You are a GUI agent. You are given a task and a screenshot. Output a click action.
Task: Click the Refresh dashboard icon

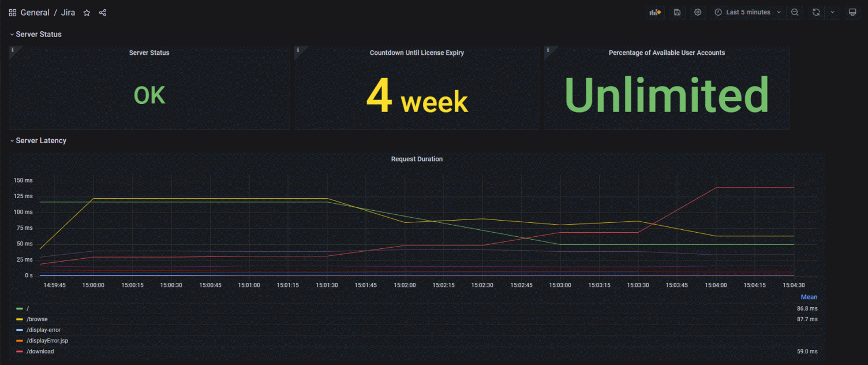click(815, 12)
